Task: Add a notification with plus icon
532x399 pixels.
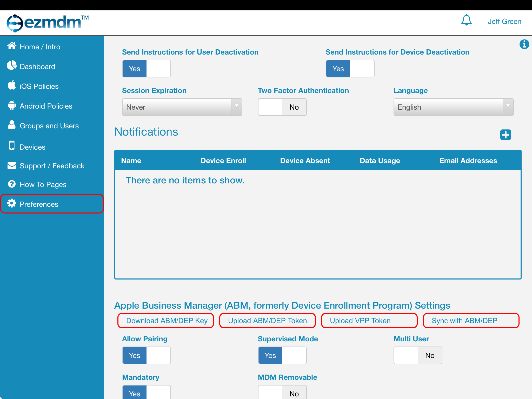Action: coord(505,135)
